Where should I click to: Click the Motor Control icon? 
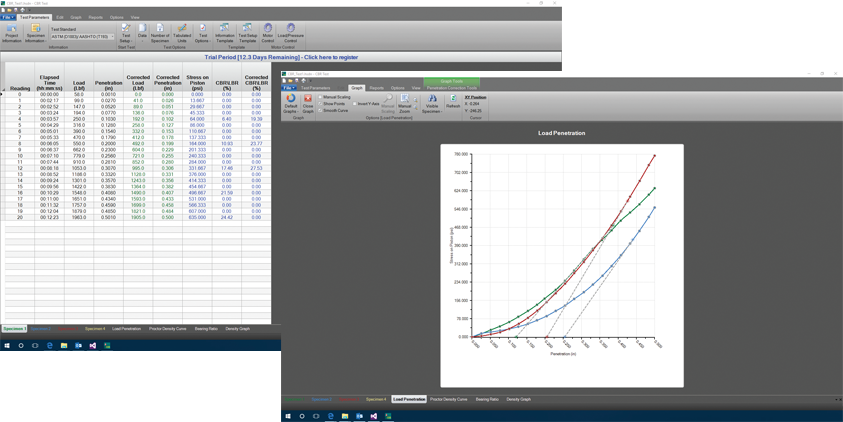[x=267, y=32]
